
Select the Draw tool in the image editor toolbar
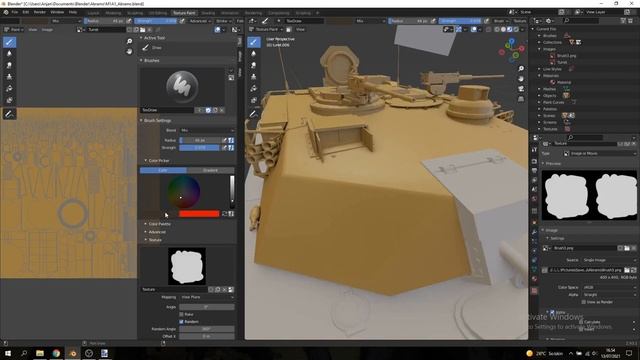click(9, 42)
